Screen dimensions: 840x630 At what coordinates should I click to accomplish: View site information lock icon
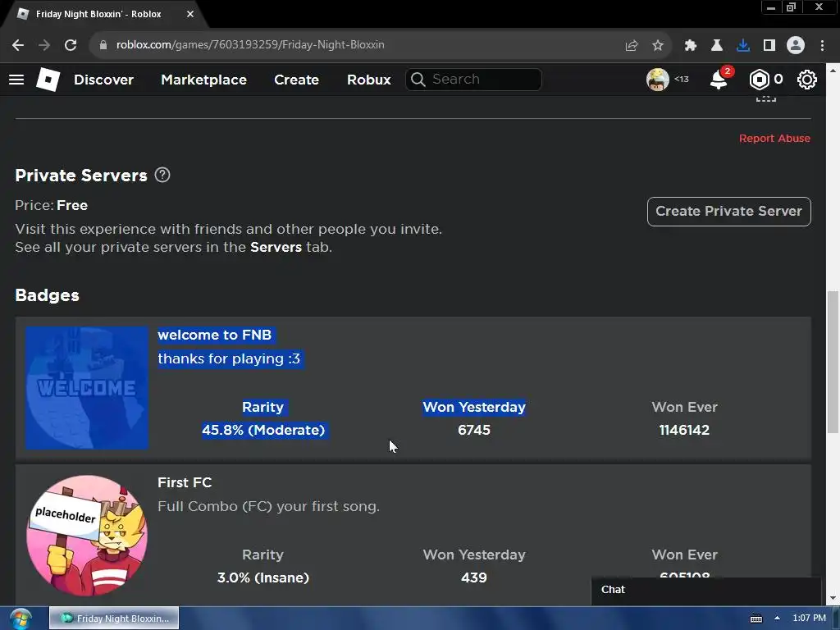103,45
